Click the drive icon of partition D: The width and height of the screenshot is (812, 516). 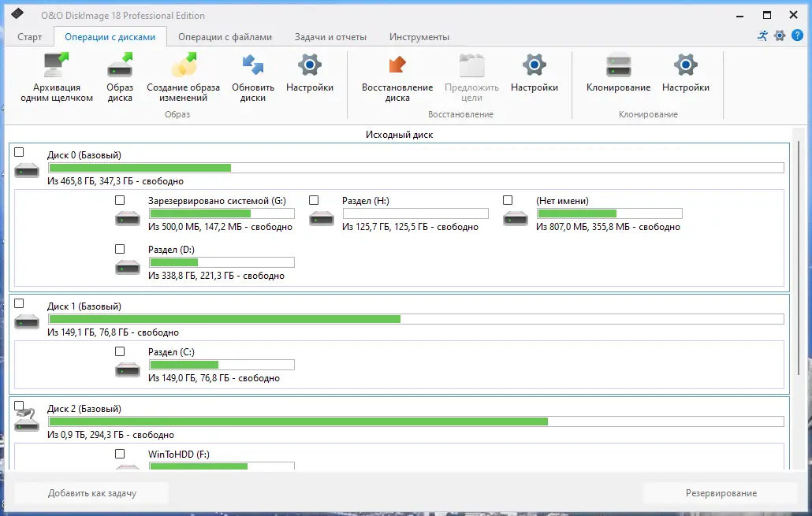128,267
